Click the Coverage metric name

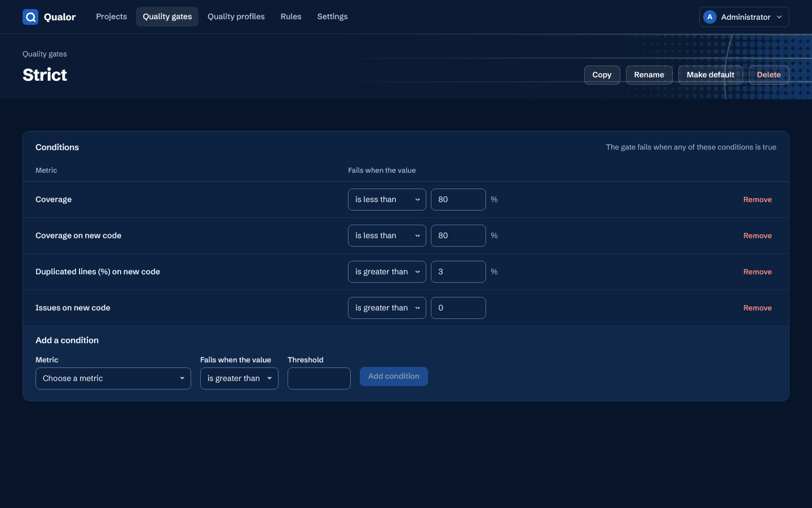(x=54, y=199)
